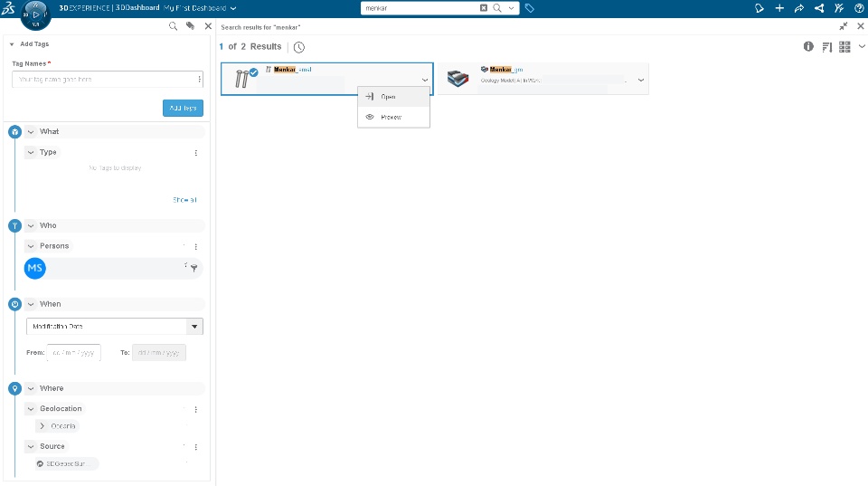Open dropdown chevron on first Menkar card
This screenshot has width=868, height=486.
tap(425, 80)
